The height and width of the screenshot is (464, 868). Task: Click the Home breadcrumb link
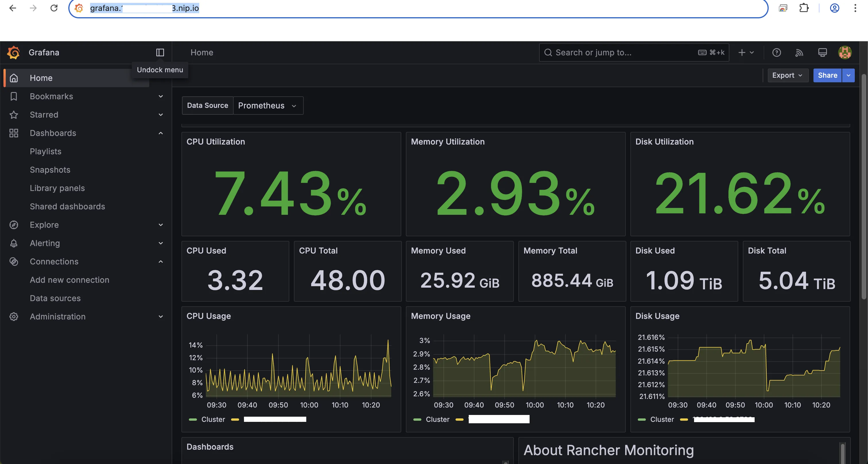[x=201, y=52]
